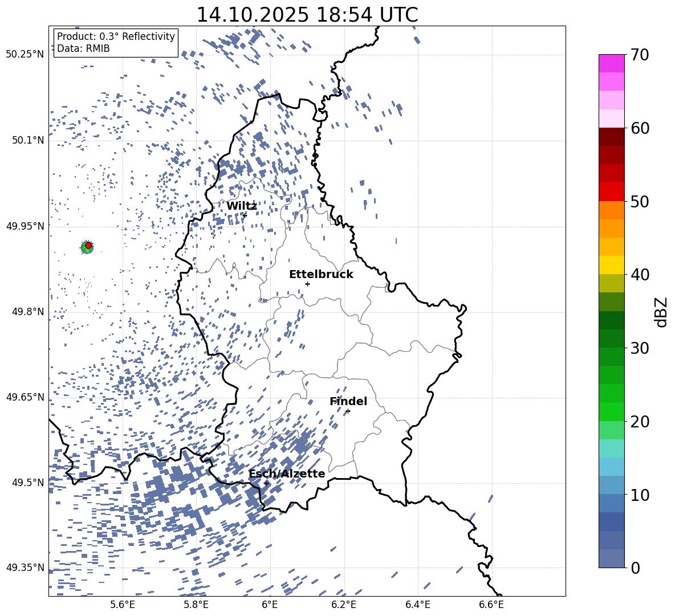Click the 49.5°N latitude label

click(x=28, y=483)
